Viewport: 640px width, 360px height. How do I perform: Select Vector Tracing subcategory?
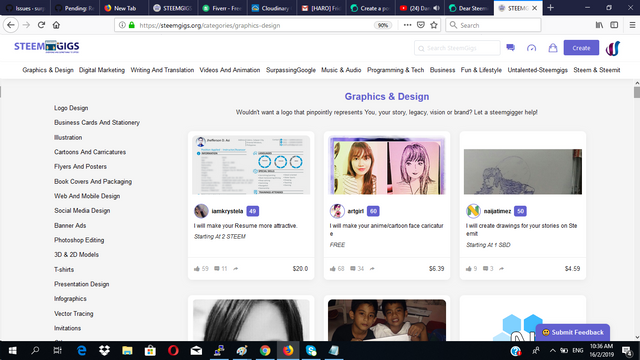point(73,313)
